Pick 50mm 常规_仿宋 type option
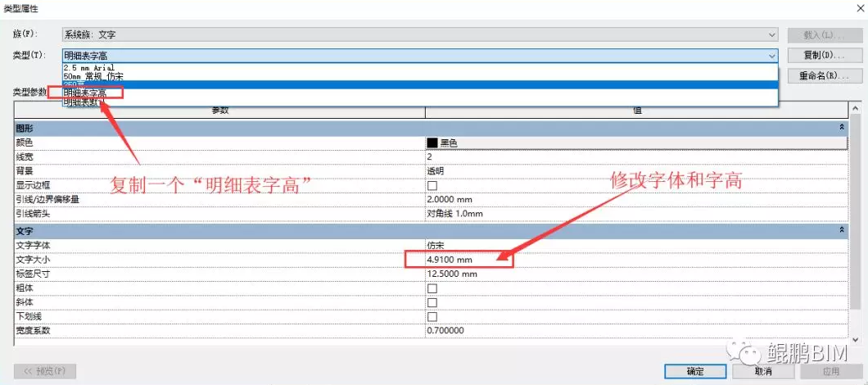Image resolution: width=868 pixels, height=385 pixels. pyautogui.click(x=93, y=75)
